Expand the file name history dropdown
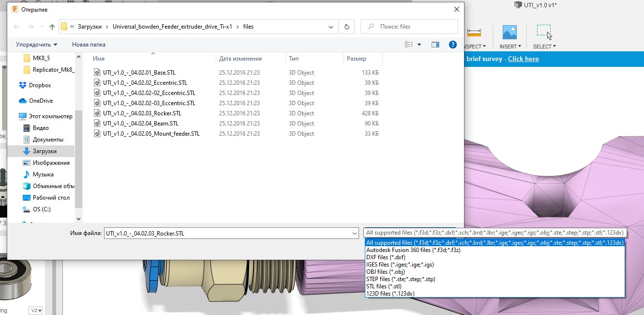Screen dimensions: 644x315 (356, 234)
